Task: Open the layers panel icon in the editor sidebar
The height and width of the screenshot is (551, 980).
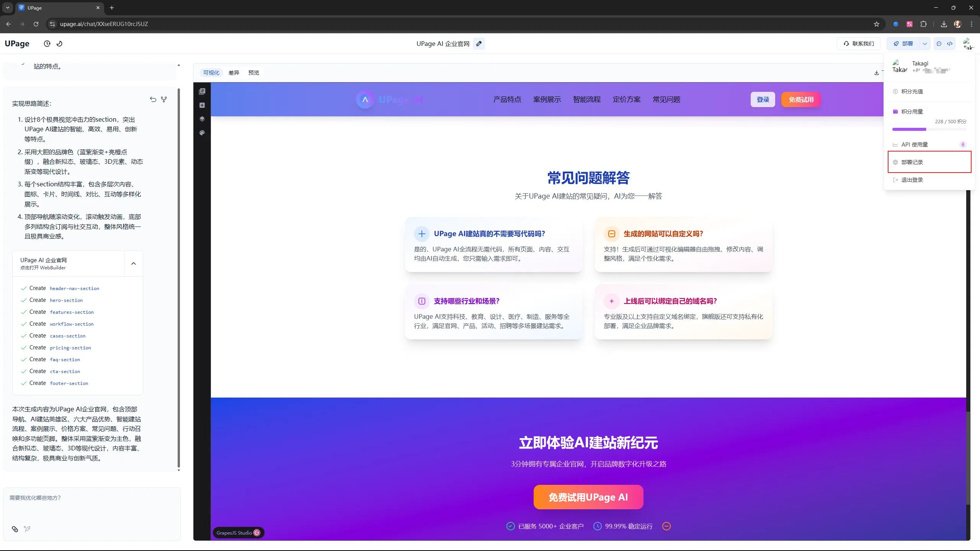Action: pos(202,119)
